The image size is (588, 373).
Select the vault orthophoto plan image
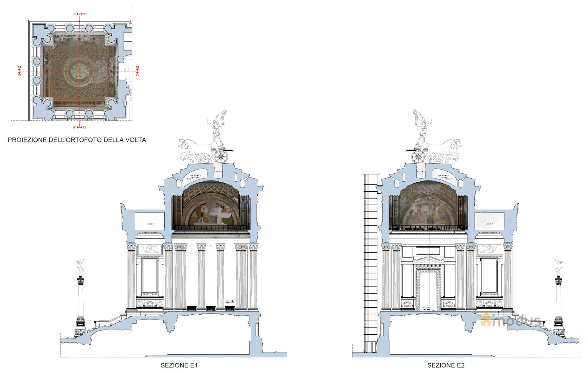pyautogui.click(x=79, y=71)
